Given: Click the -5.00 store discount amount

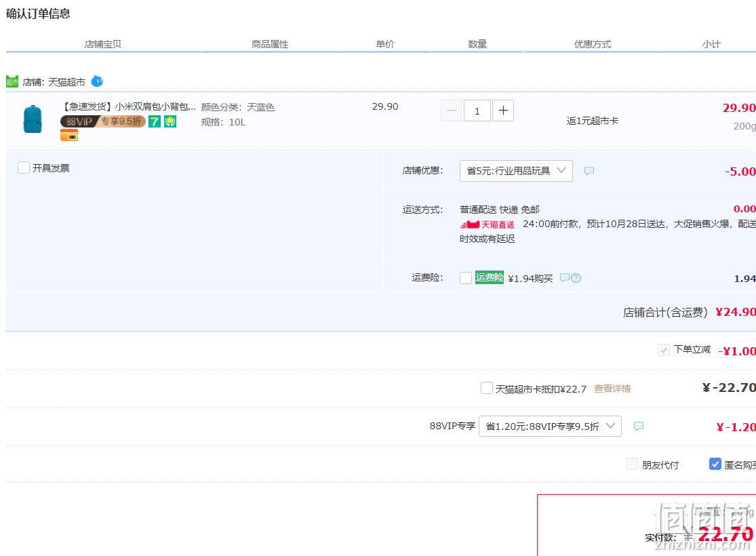Looking at the screenshot, I should pos(740,171).
